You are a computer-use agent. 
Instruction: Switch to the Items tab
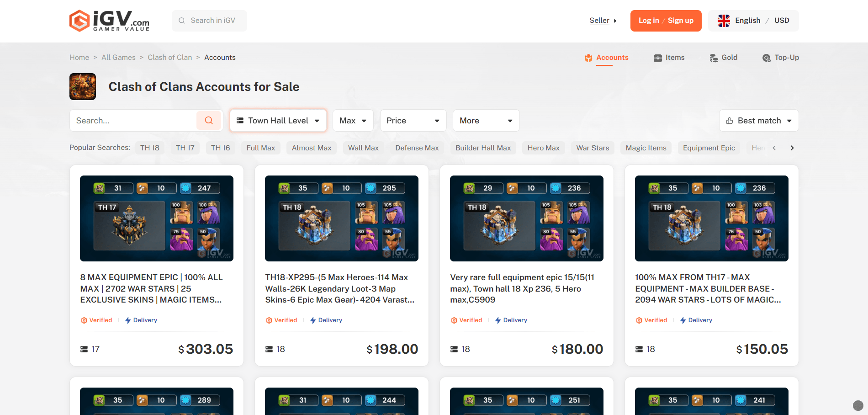click(669, 58)
